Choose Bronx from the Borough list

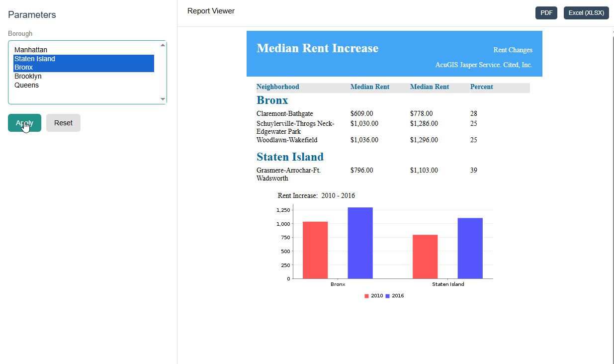tap(84, 68)
